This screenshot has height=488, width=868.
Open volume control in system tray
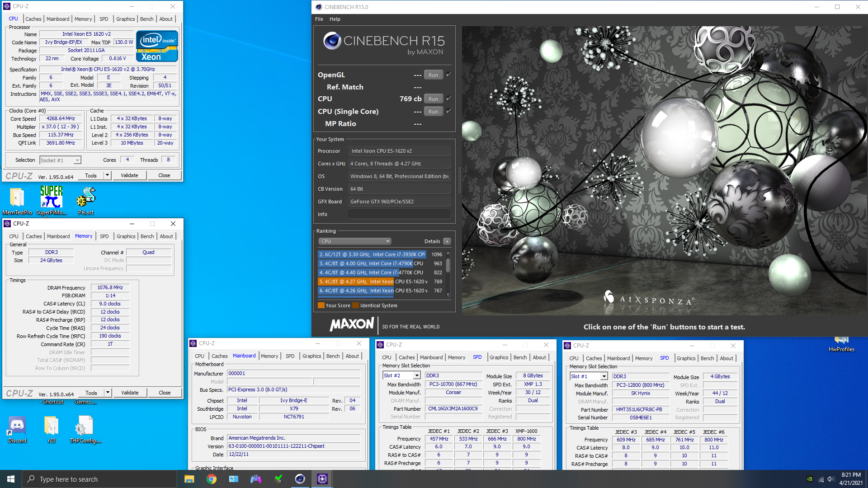coord(830,479)
